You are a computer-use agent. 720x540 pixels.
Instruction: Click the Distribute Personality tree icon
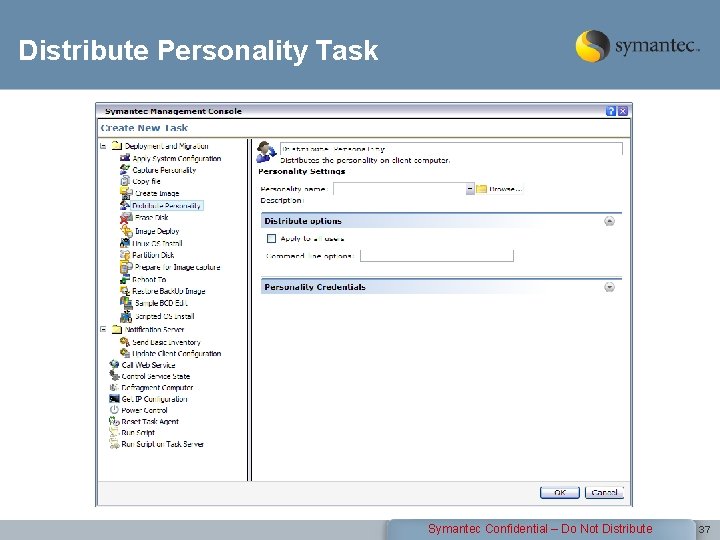(125, 205)
